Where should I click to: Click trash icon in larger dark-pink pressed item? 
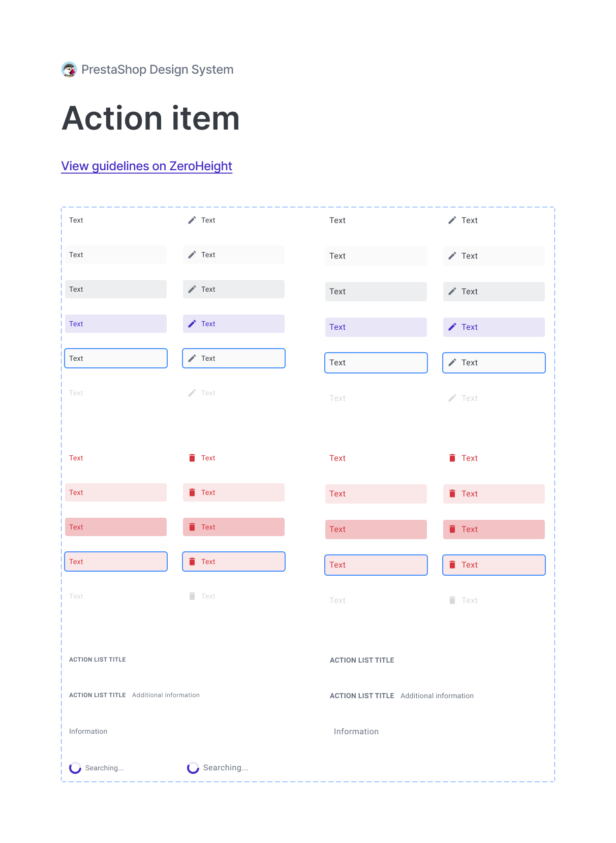click(x=452, y=529)
